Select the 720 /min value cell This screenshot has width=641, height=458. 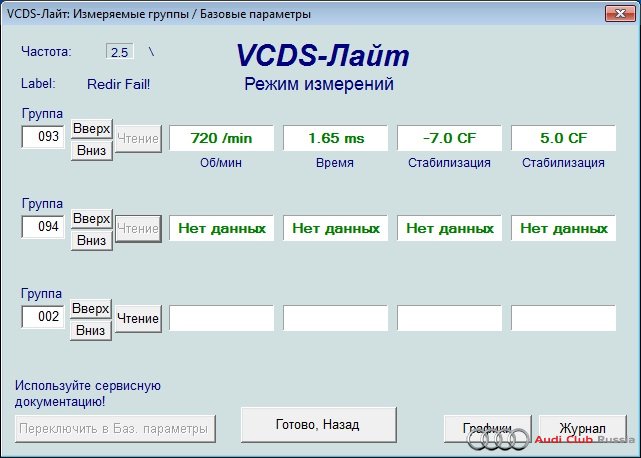pyautogui.click(x=221, y=138)
